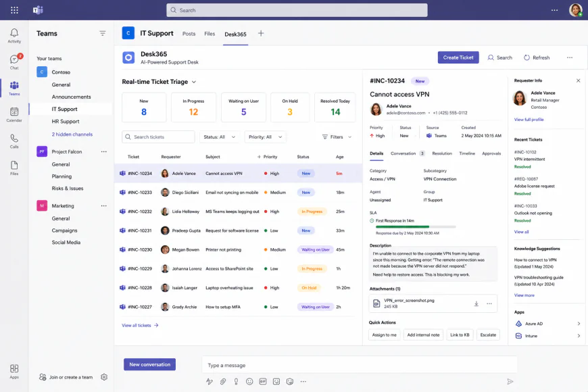Open the Resolved Today count card

point(335,107)
